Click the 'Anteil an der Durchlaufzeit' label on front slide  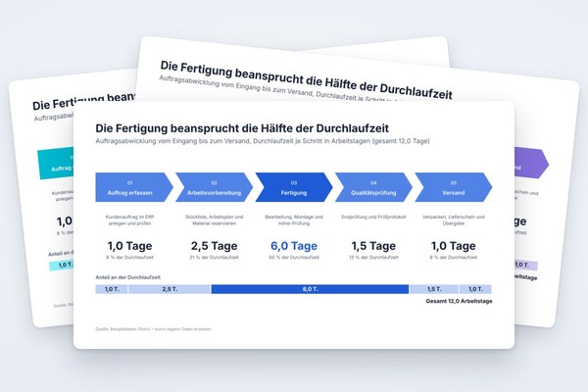point(127,277)
